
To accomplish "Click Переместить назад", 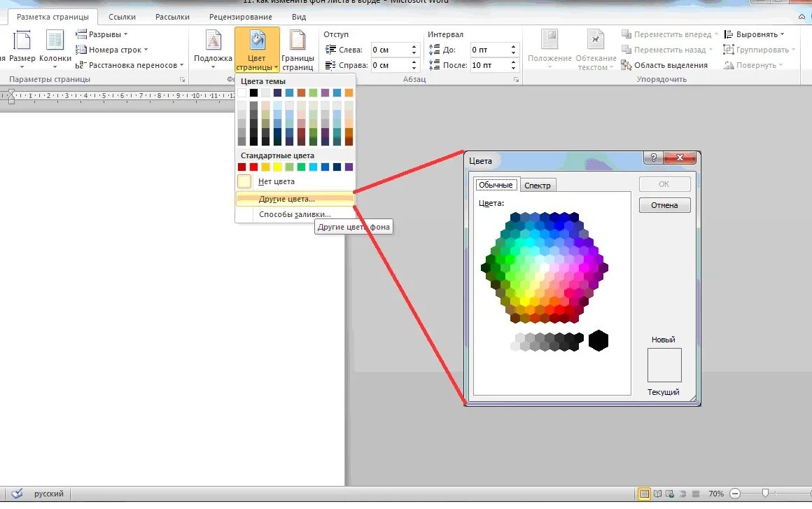I will 666,50.
